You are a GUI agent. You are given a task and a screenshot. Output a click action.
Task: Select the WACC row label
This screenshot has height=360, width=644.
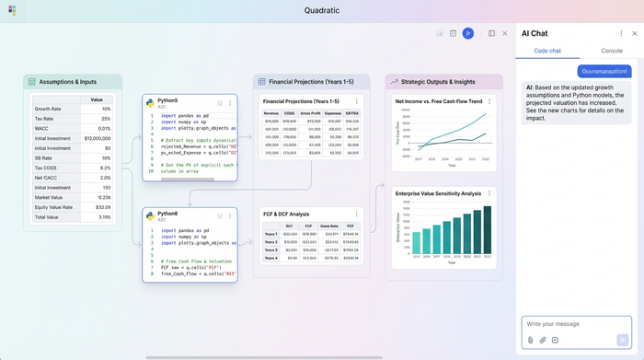(x=41, y=129)
